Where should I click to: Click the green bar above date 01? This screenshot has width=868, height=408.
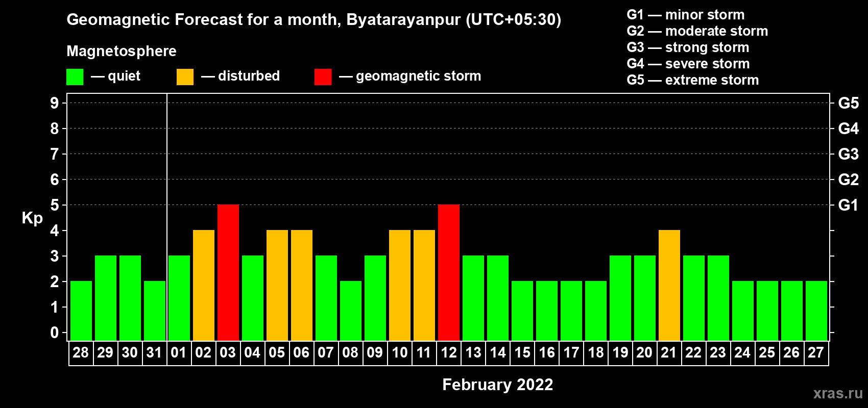click(179, 298)
